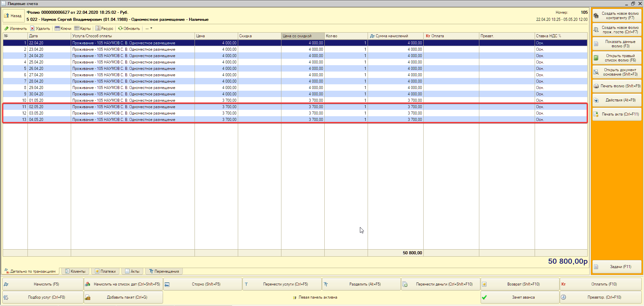Click Открыть документ основание (Shift+F3)

tap(617, 72)
